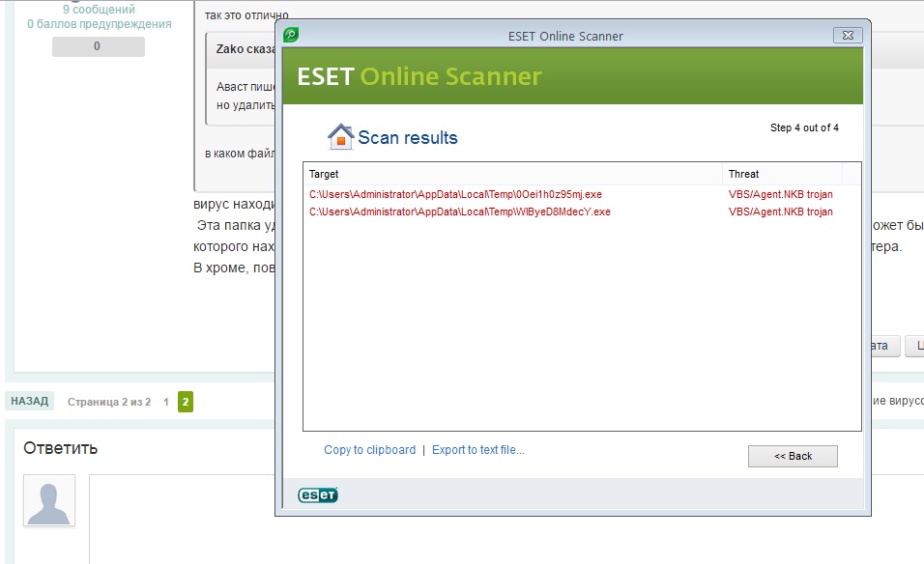This screenshot has width=924, height=564.
Task: Click the Страница 2 из 2 label
Action: [109, 402]
